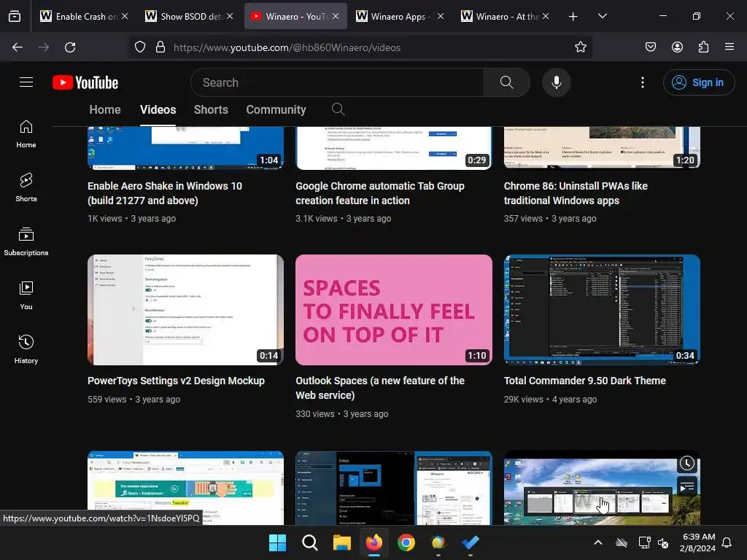Screen dimensions: 747x560
Task: Open Windows taskbar Search
Action: pos(309,542)
